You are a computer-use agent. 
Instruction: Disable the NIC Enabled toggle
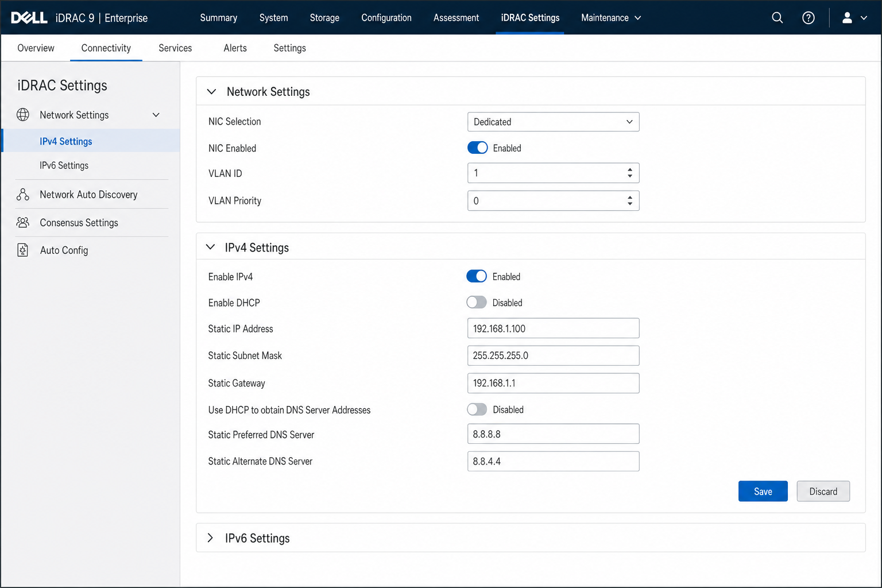coord(477,148)
